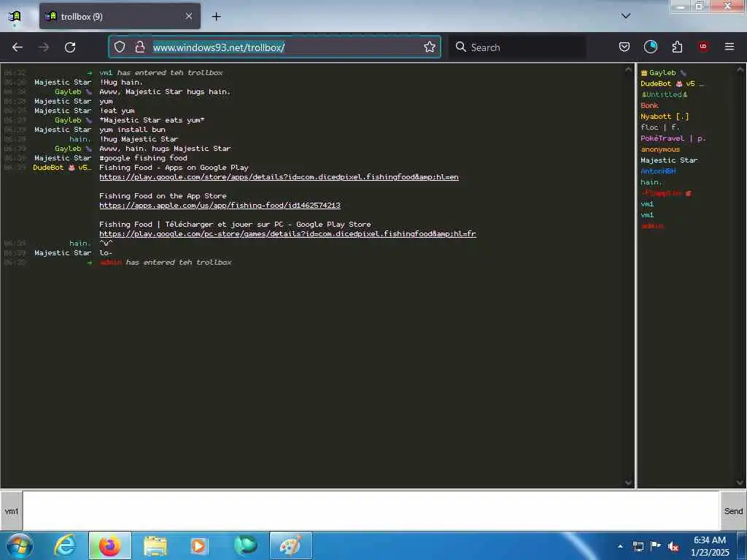The width and height of the screenshot is (747, 560).
Task: Select Nyabott [.] in the user list
Action: (665, 117)
